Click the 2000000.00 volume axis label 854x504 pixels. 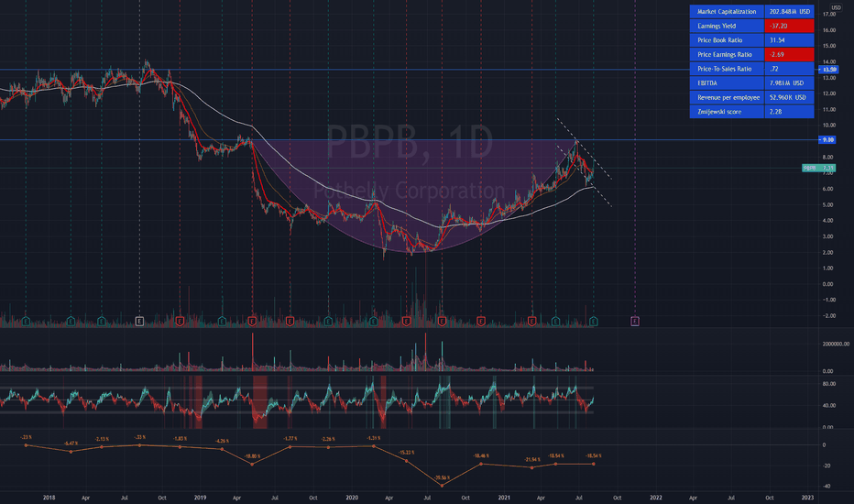836,344
